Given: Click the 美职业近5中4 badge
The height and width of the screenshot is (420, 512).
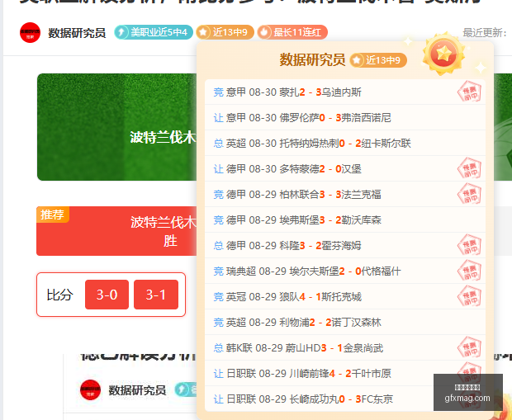Looking at the screenshot, I should click(x=154, y=32).
